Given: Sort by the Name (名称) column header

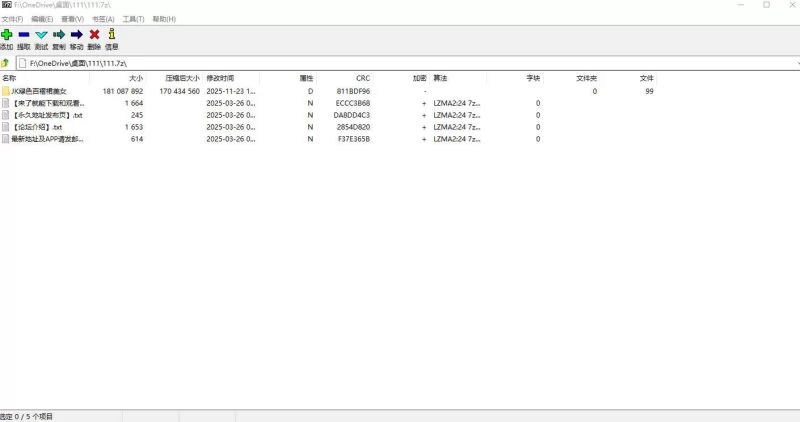Looking at the screenshot, I should (x=9, y=78).
